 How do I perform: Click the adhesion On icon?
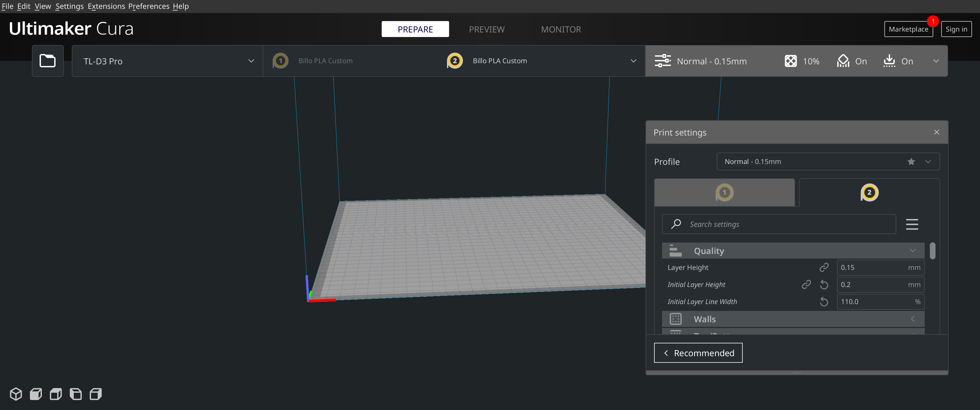(889, 61)
